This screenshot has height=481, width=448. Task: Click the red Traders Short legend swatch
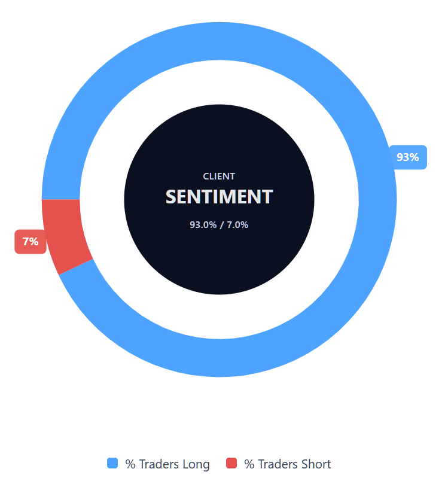[231, 463]
